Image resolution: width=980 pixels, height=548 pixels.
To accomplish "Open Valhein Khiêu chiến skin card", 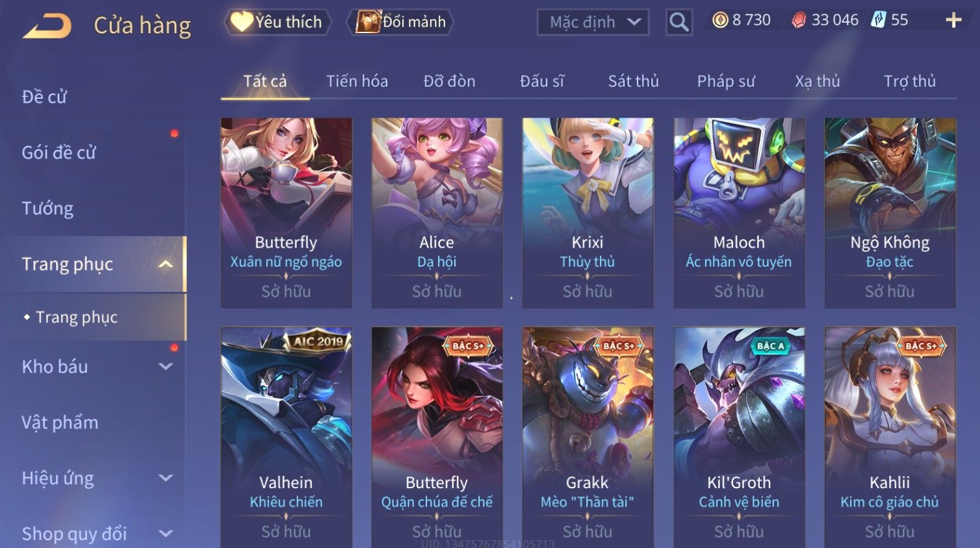I will coord(286,437).
